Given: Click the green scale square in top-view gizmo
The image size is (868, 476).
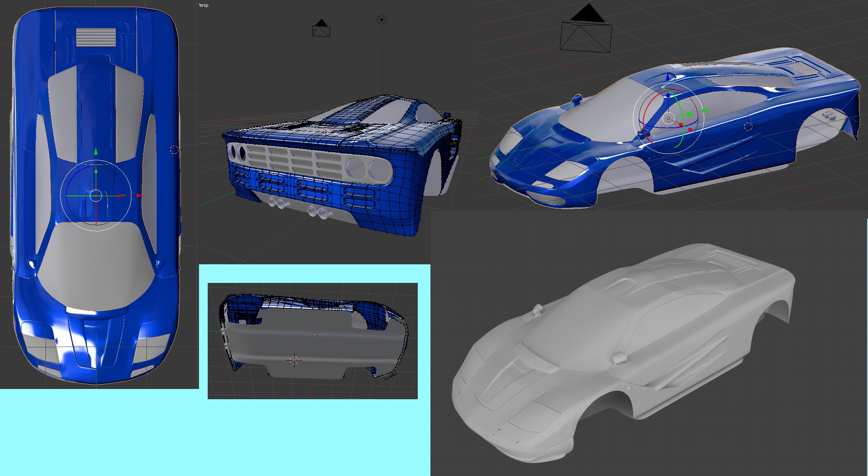Looking at the screenshot, I should pos(96,172).
